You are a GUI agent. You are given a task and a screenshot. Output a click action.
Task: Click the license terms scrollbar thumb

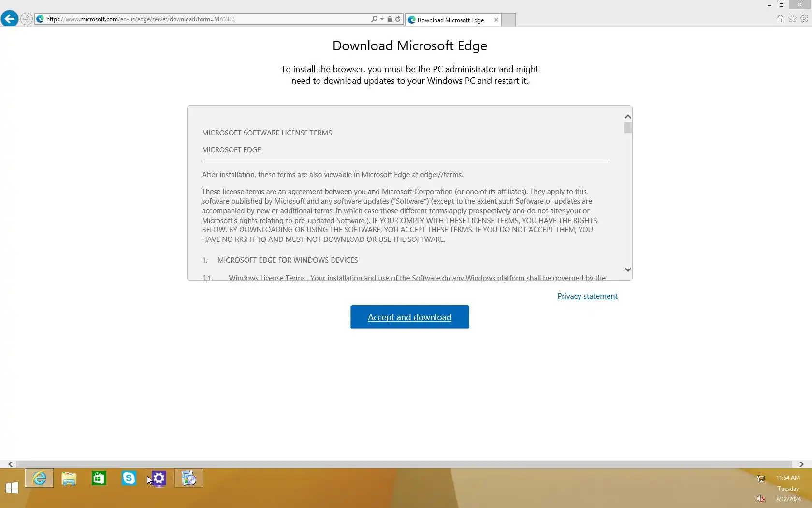[x=628, y=128]
